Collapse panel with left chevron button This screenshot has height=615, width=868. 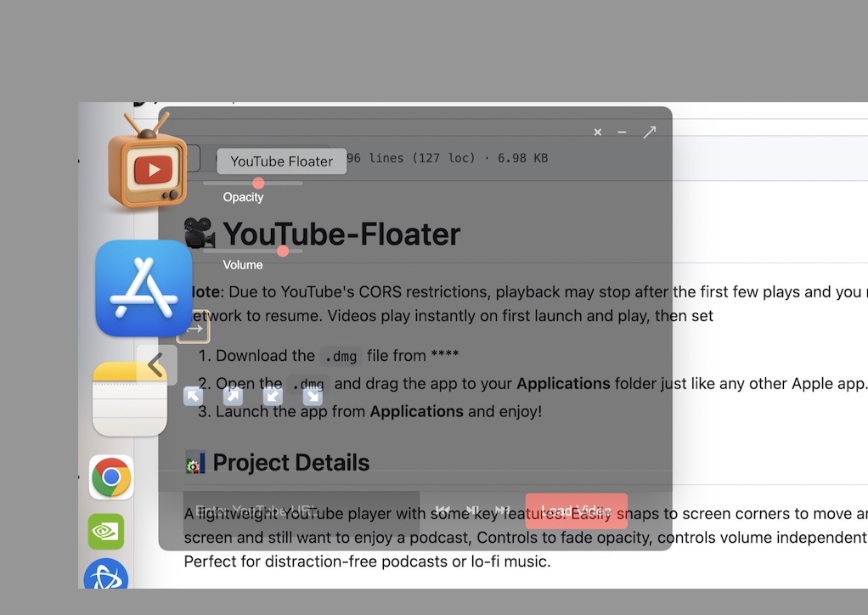click(156, 364)
